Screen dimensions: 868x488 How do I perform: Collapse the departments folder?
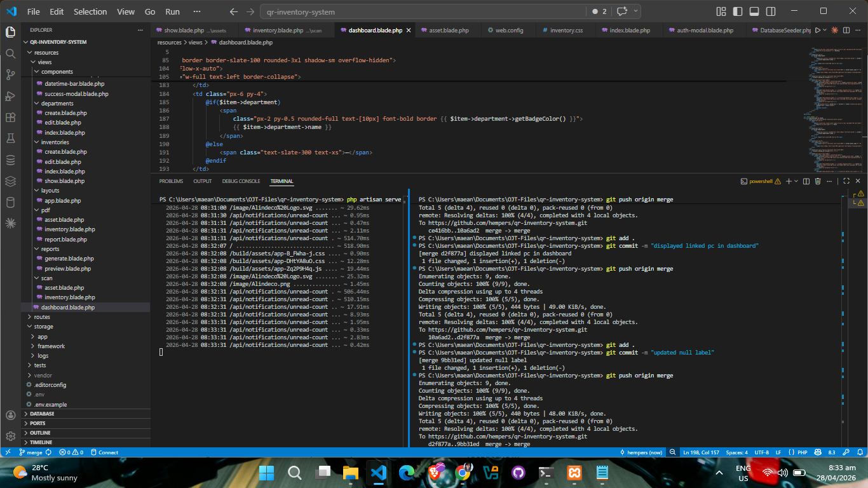[86, 103]
